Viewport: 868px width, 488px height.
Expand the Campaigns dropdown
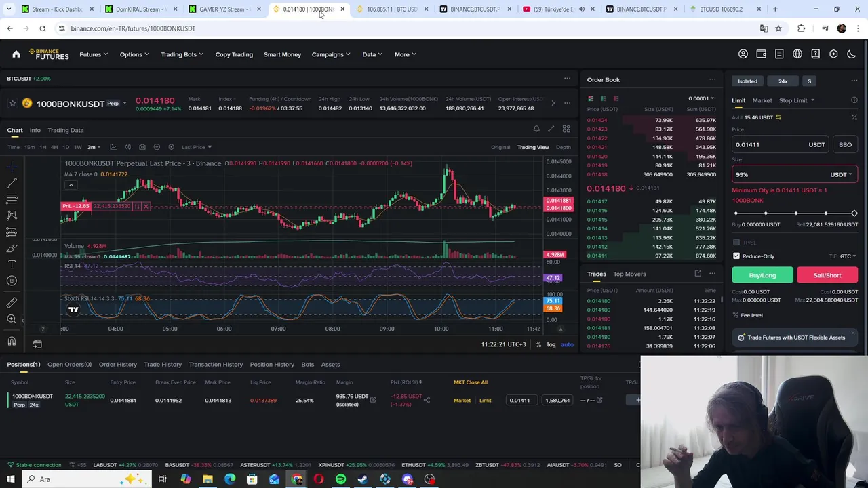[330, 54]
